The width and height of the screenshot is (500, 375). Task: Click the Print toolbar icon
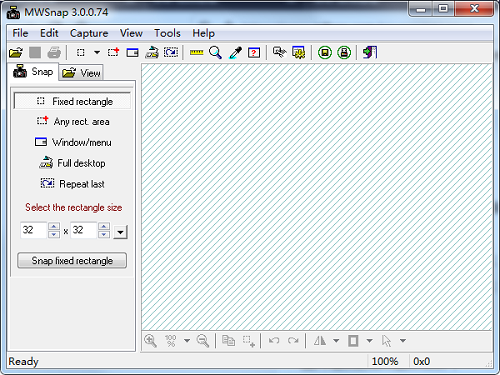point(54,53)
